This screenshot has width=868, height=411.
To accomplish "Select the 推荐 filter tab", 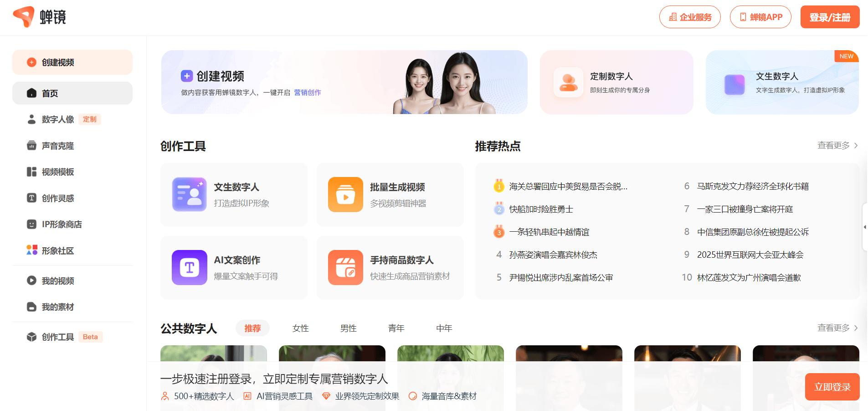I will pyautogui.click(x=252, y=328).
